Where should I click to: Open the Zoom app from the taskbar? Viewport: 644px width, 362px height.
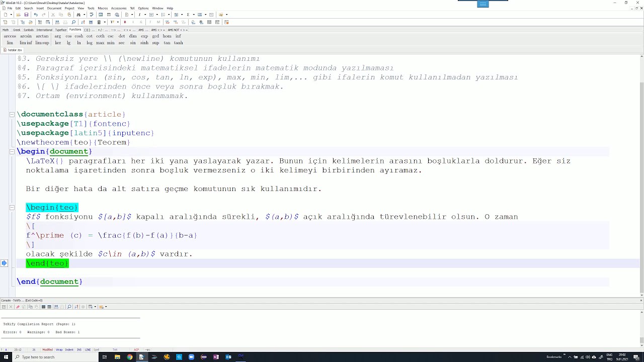191,357
